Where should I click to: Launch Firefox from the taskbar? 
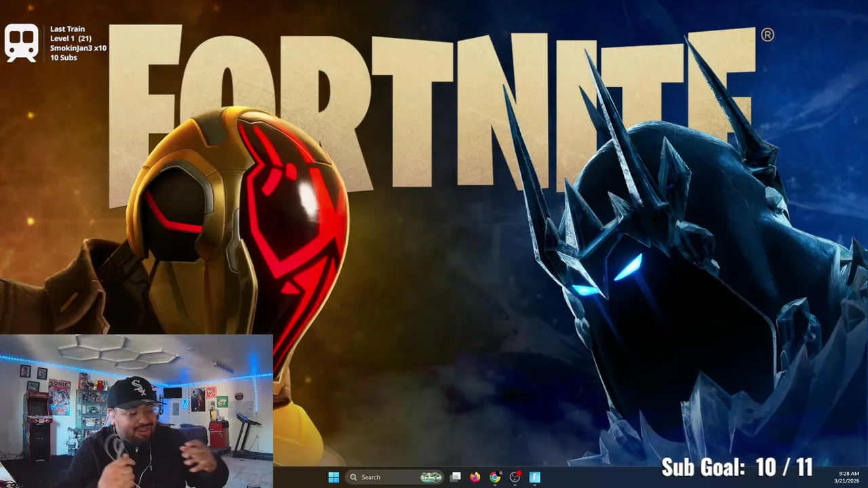(x=475, y=477)
